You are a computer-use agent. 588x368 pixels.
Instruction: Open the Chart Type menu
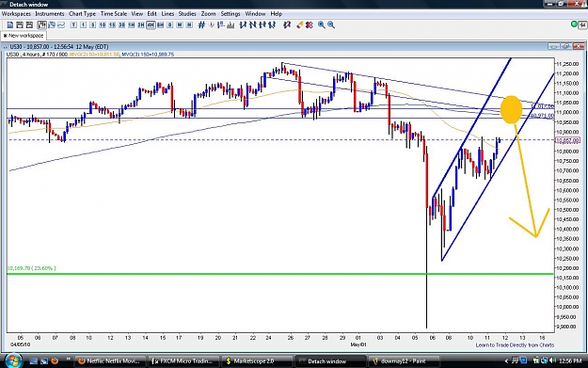82,14
